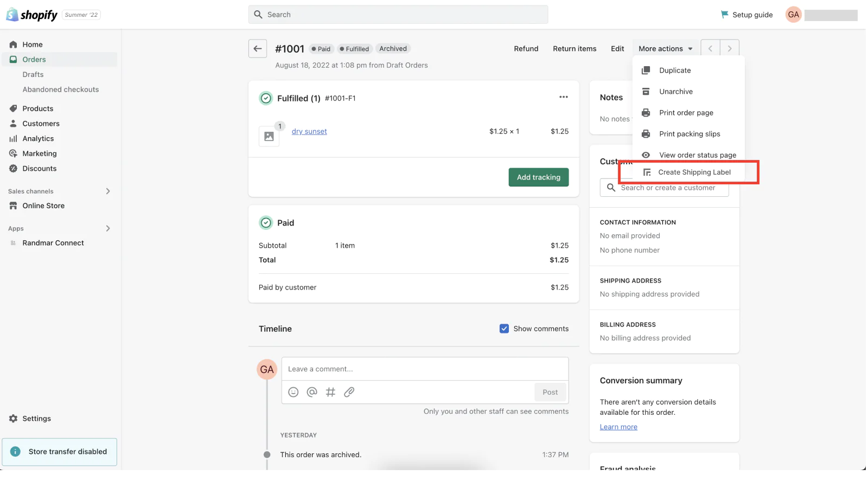Go to the next order arrow
Image resolution: width=868 pixels, height=488 pixels.
730,49
